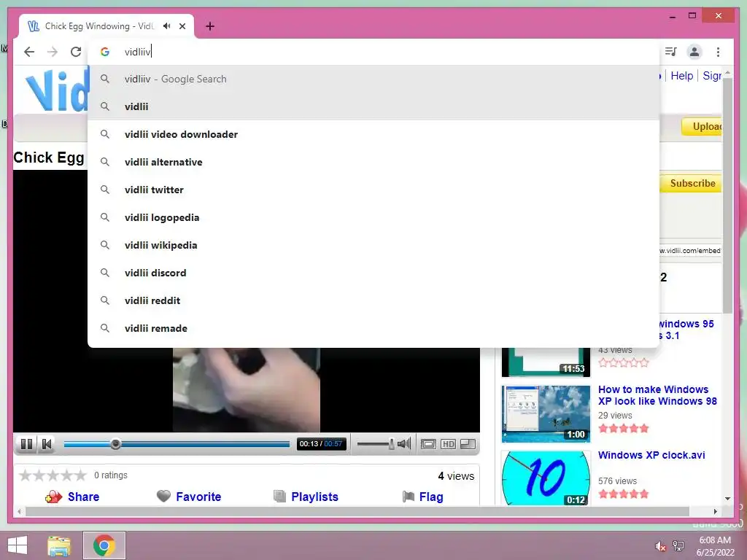Click the page's vertical scrollbar
This screenshot has height=560, width=747.
pos(727,195)
